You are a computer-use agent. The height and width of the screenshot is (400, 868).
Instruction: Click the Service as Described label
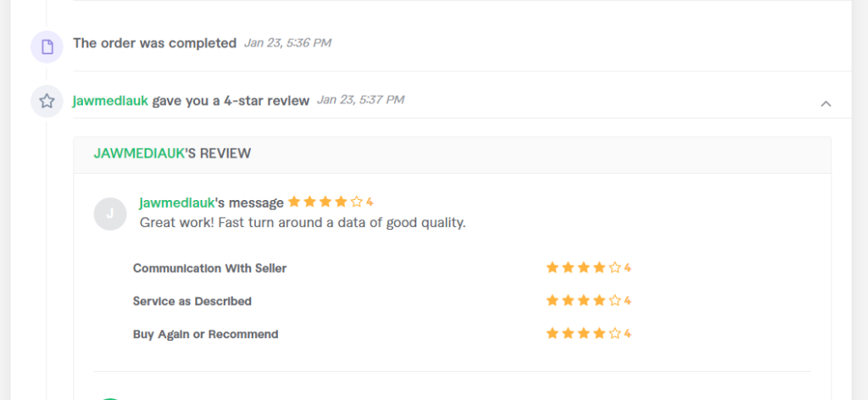(x=192, y=302)
